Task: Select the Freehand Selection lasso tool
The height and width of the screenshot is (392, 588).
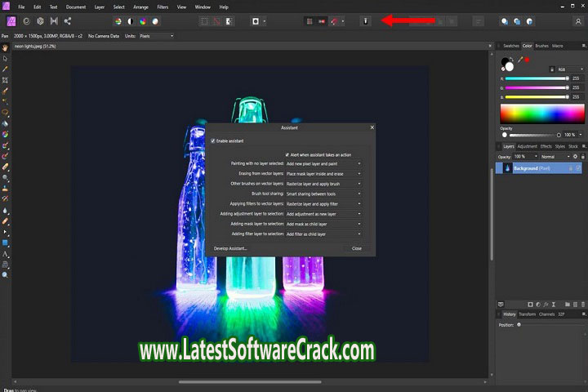Action: [5, 113]
